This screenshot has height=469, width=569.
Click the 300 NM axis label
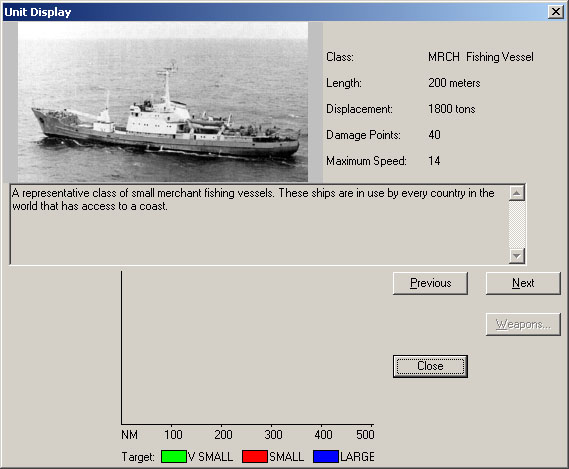click(x=273, y=435)
